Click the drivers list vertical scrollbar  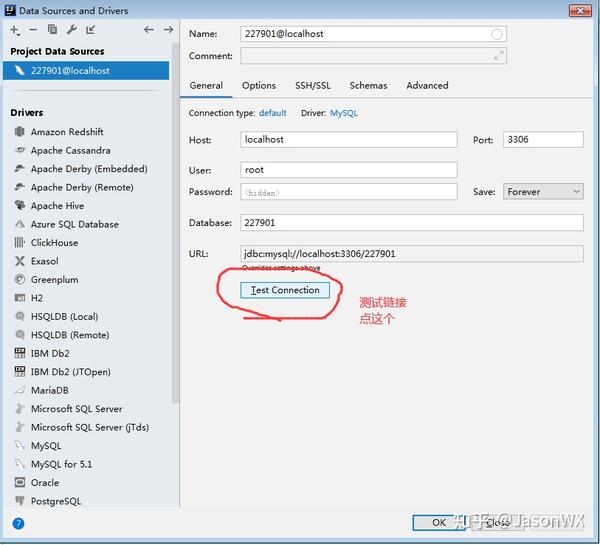pyautogui.click(x=175, y=222)
